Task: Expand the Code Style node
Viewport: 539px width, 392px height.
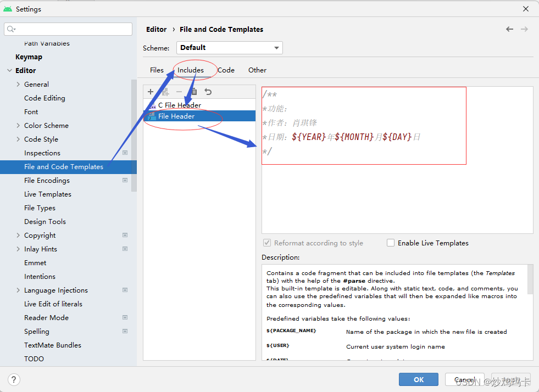Action: point(18,139)
